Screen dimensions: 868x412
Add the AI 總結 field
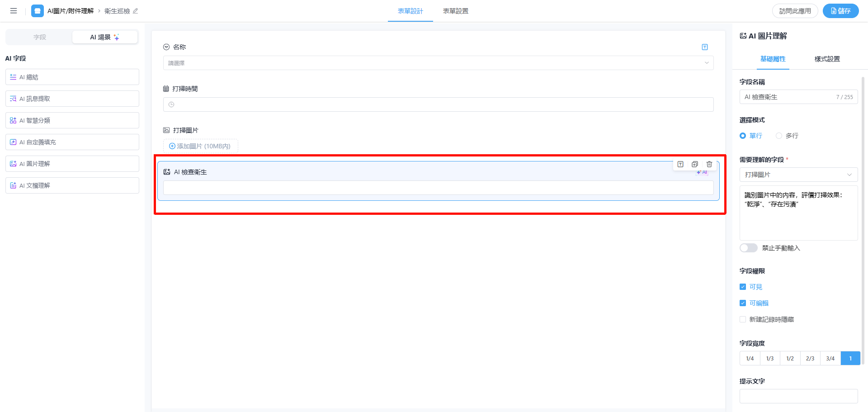point(72,77)
